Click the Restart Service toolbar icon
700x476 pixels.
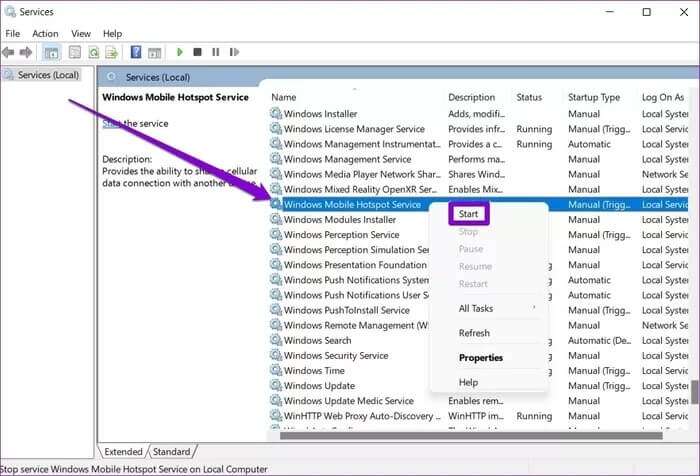click(234, 52)
